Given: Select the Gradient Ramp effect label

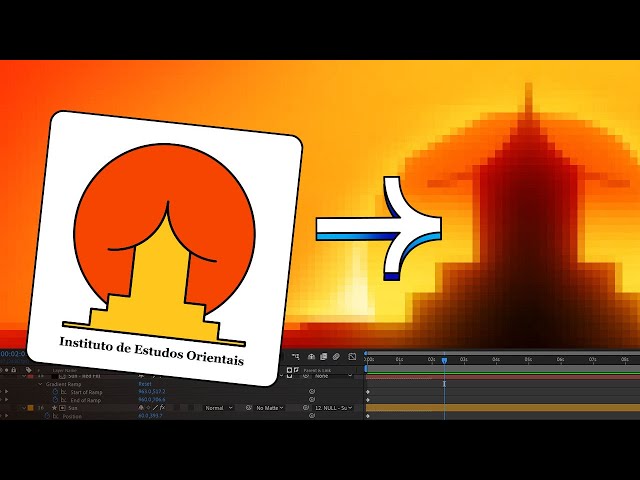Looking at the screenshot, I should [x=63, y=384].
